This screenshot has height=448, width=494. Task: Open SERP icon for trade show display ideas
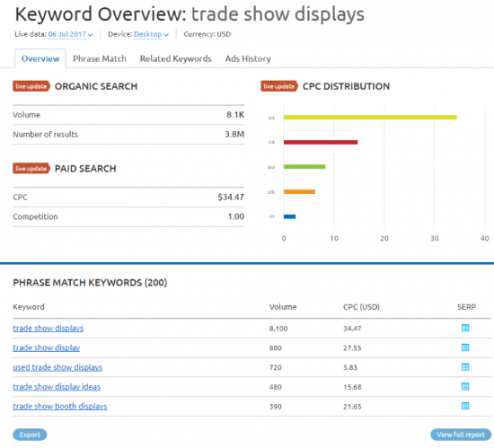pos(465,387)
